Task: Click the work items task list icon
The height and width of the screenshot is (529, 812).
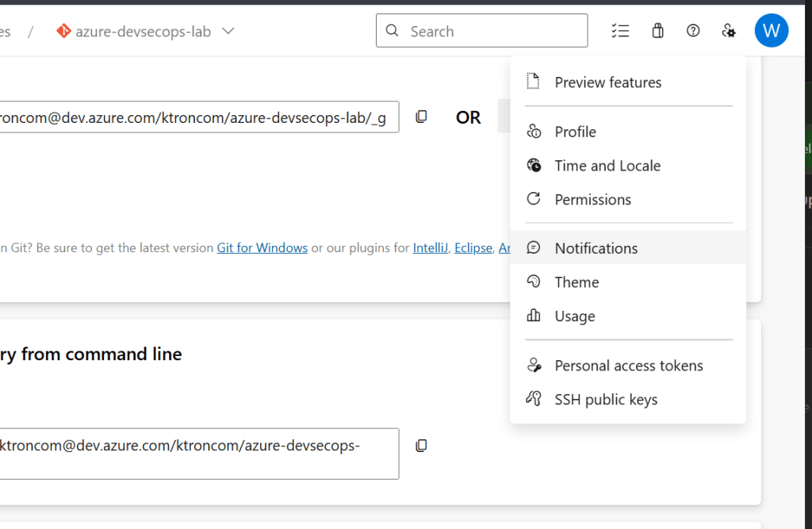Action: tap(620, 31)
